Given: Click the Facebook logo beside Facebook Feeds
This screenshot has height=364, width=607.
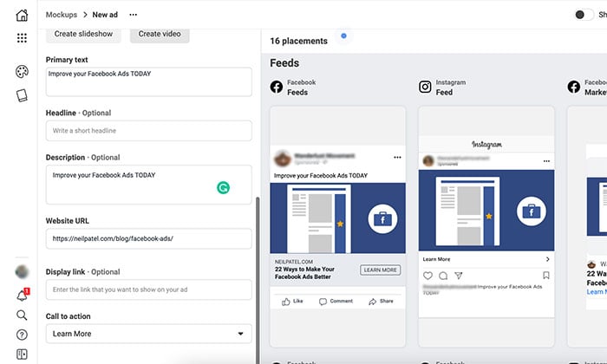Looking at the screenshot, I should 277,87.
